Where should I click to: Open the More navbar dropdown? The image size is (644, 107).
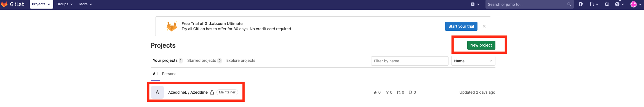coord(85,4)
